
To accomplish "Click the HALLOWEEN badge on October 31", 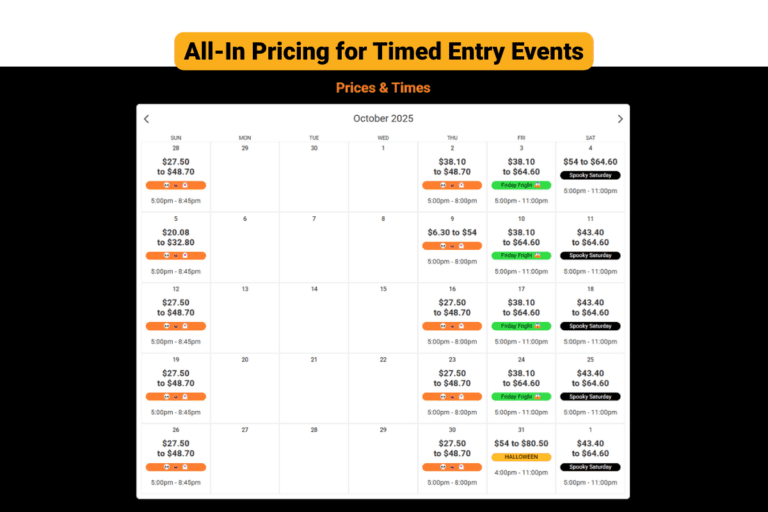I will (521, 457).
